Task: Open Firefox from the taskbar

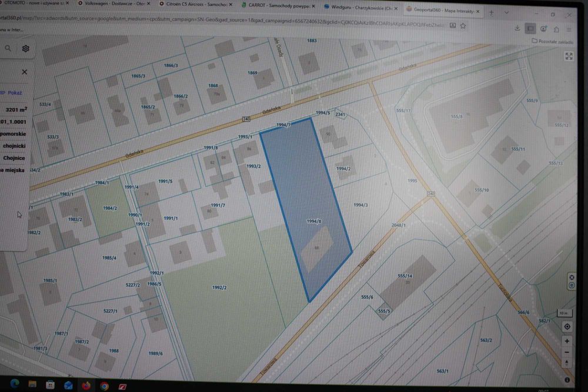Action: tap(86, 386)
